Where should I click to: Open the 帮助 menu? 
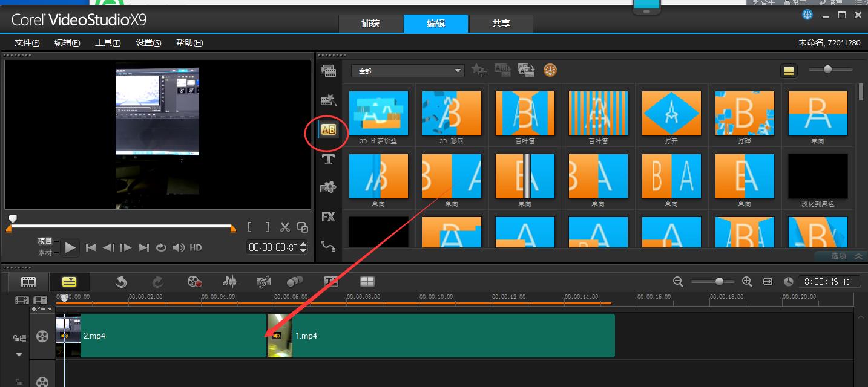click(189, 42)
